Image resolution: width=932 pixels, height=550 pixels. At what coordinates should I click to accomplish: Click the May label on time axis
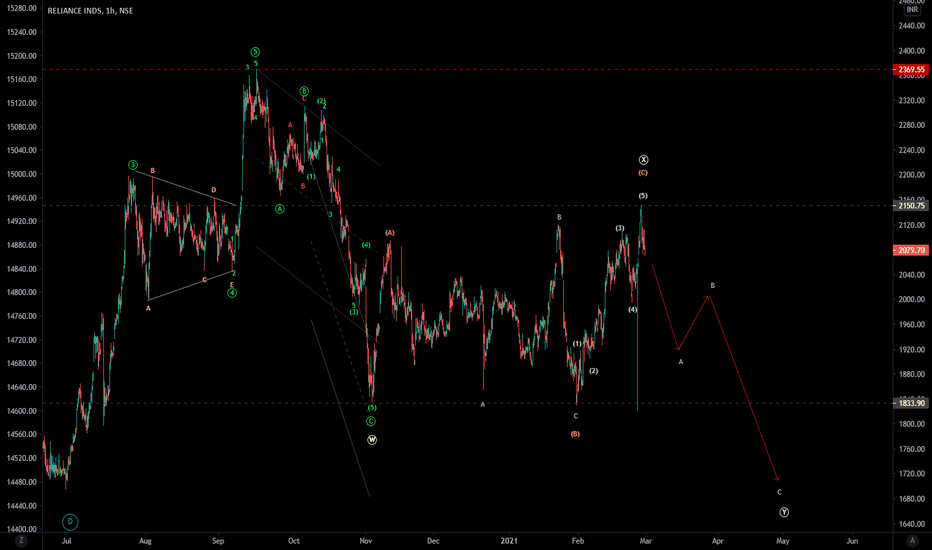point(783,541)
